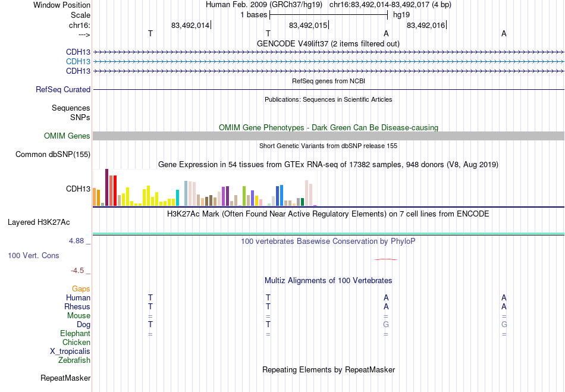Click the cyan bar in the GTEx chart
The width and height of the screenshot is (565, 392).
pyautogui.click(x=177, y=198)
